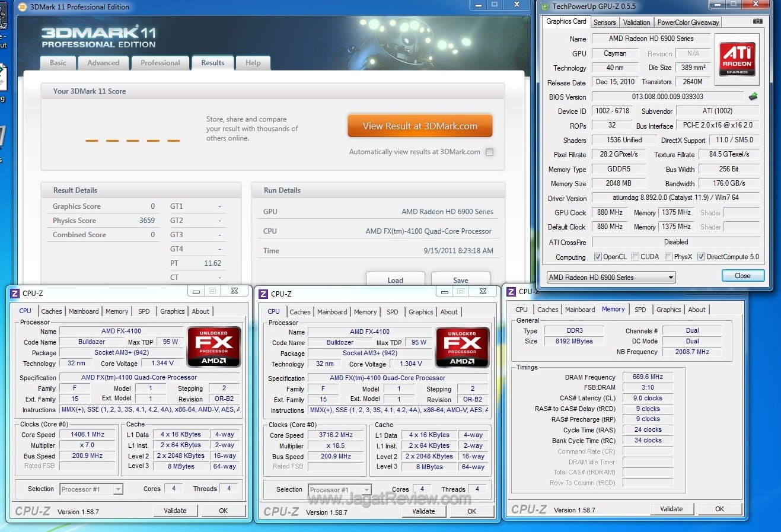
Task: Switch to the Advanced tab in 3DMark
Action: click(103, 63)
